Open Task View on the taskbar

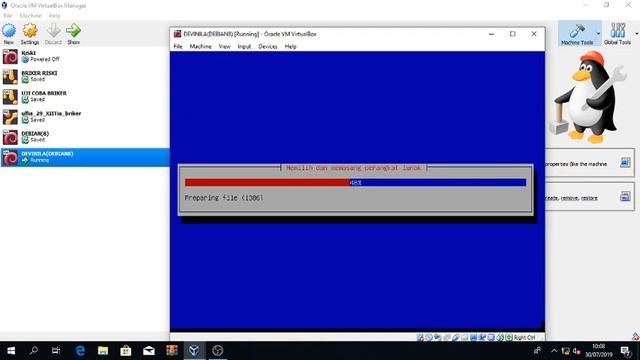pyautogui.click(x=56, y=351)
